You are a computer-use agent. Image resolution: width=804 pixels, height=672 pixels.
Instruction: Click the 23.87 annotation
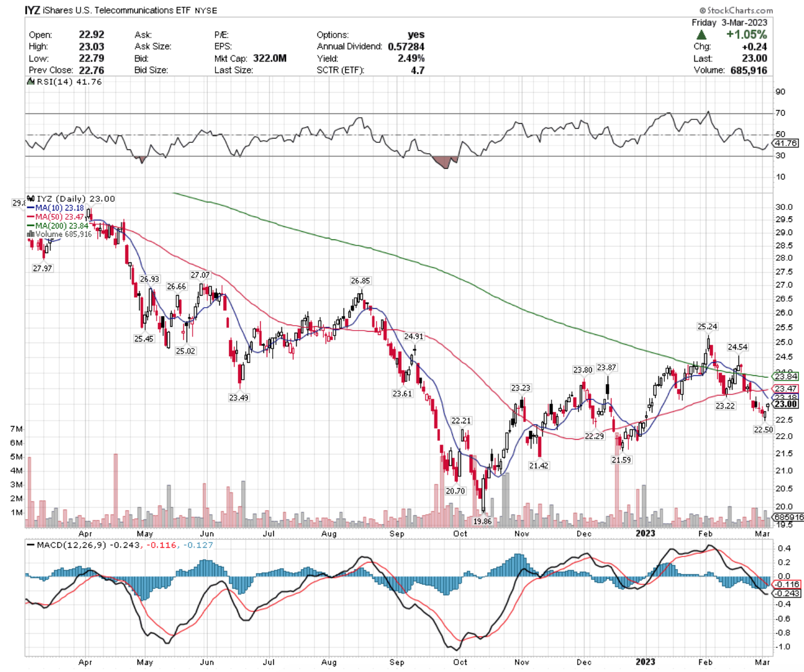pos(607,368)
